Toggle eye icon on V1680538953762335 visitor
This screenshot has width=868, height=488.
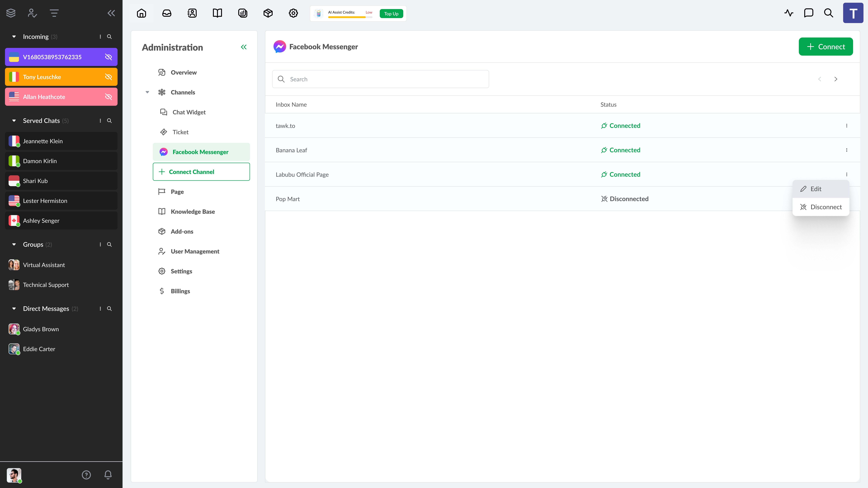108,57
